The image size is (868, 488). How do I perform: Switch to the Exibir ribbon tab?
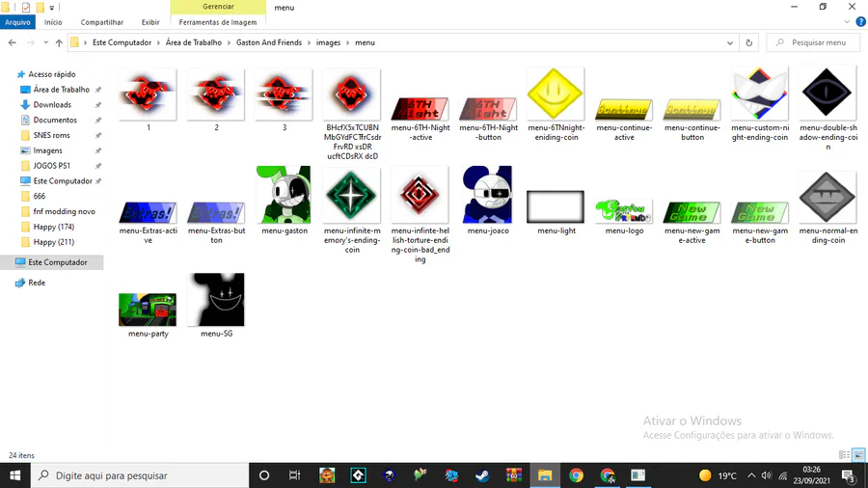(150, 22)
